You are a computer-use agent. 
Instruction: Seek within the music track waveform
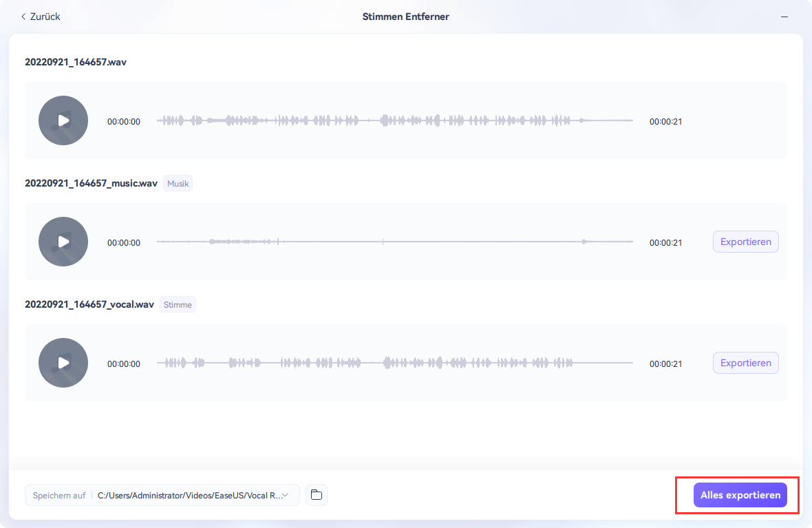click(x=394, y=242)
